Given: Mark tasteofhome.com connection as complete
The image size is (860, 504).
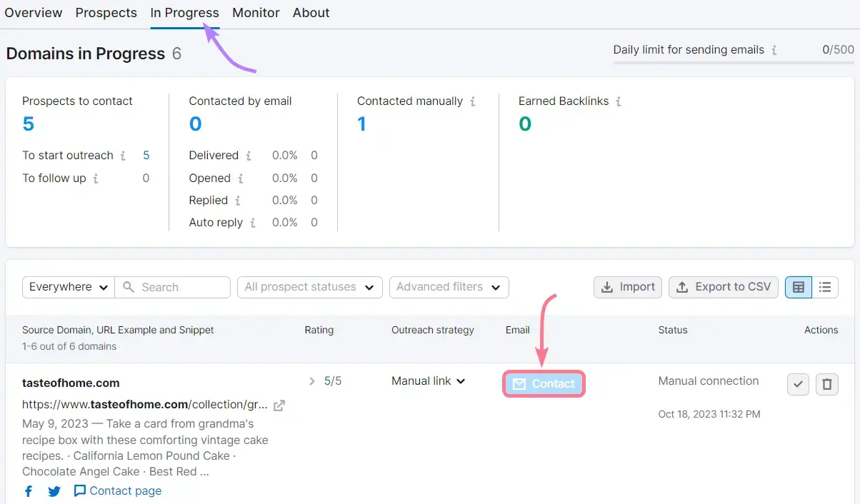Looking at the screenshot, I should 798,384.
